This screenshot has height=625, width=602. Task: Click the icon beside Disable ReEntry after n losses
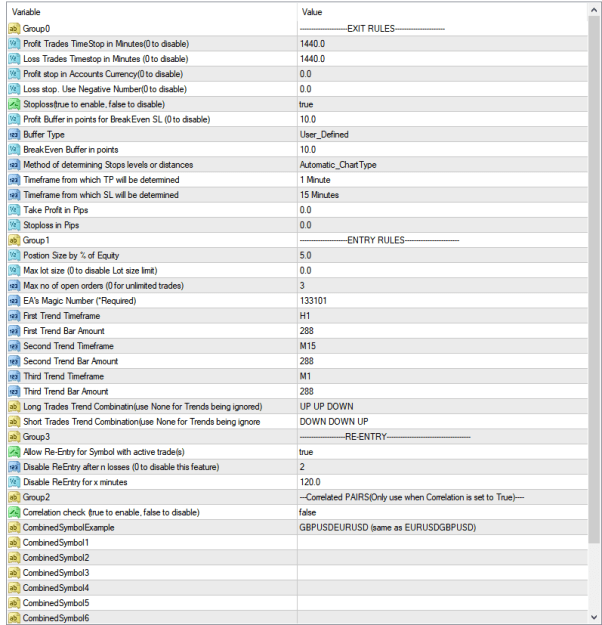click(x=14, y=467)
